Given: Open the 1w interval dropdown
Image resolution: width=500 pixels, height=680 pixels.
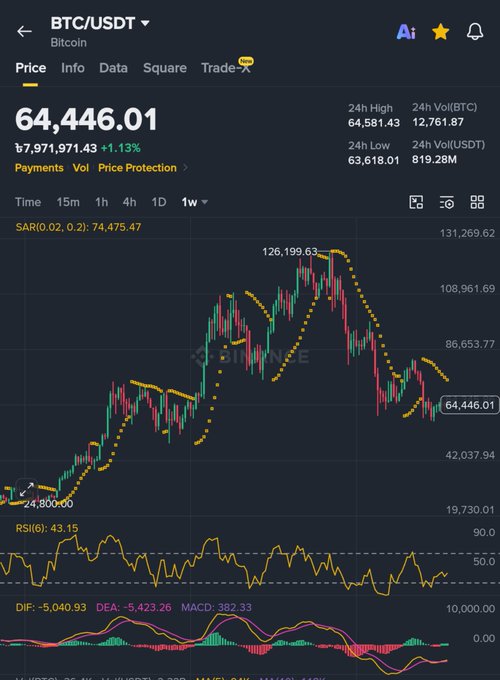Looking at the screenshot, I should coord(194,202).
